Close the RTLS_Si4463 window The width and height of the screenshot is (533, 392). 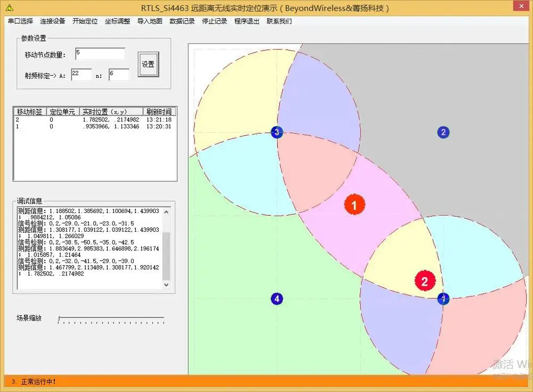521,6
